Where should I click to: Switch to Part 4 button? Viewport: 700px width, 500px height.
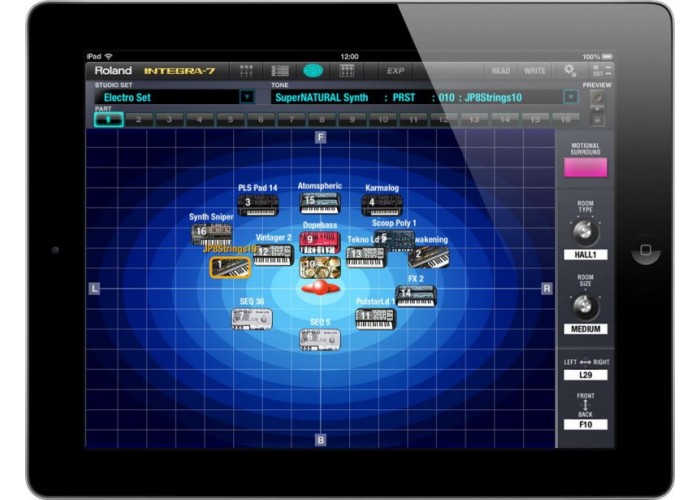pos(200,119)
